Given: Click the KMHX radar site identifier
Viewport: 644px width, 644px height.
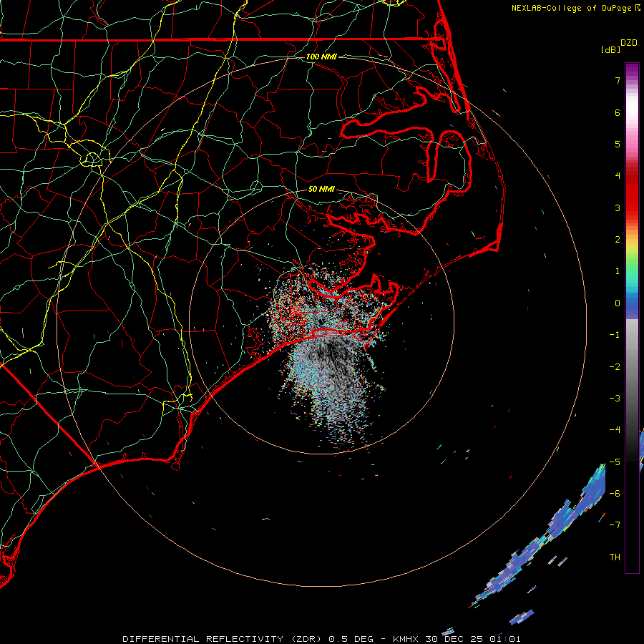Looking at the screenshot, I should [x=406, y=639].
